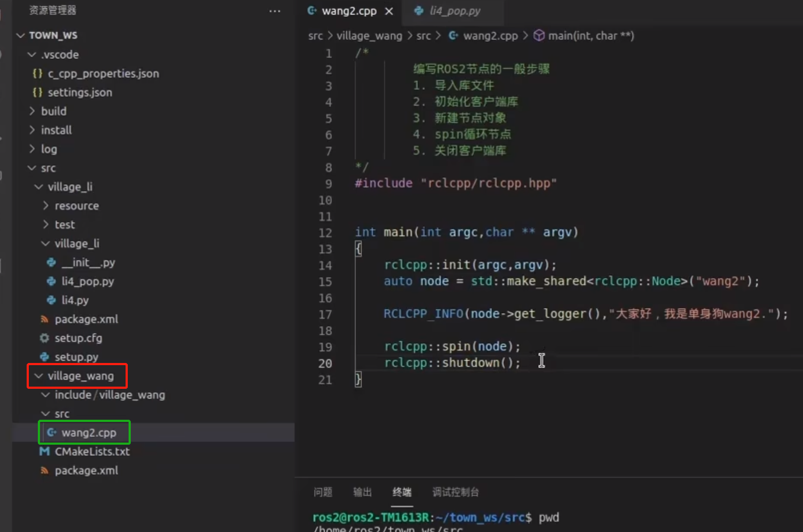Click the M icon of CMakeLists.txt

coord(44,452)
